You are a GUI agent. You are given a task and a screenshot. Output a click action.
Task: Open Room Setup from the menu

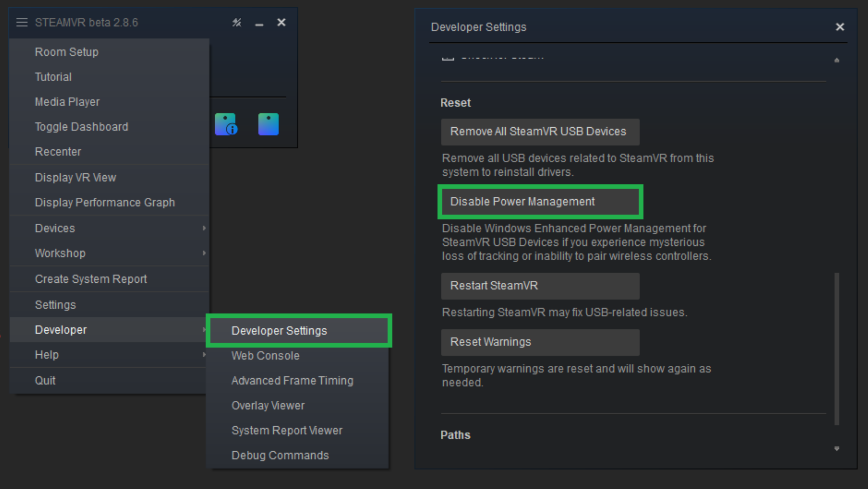coord(66,52)
